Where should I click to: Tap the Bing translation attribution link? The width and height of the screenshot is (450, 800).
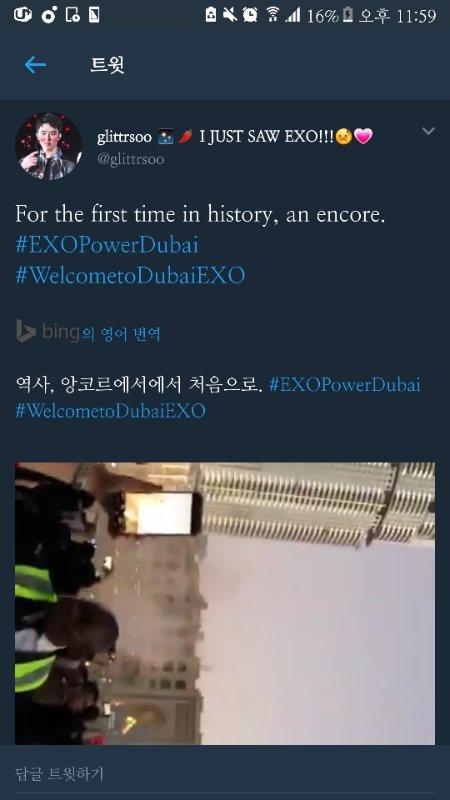[88, 333]
